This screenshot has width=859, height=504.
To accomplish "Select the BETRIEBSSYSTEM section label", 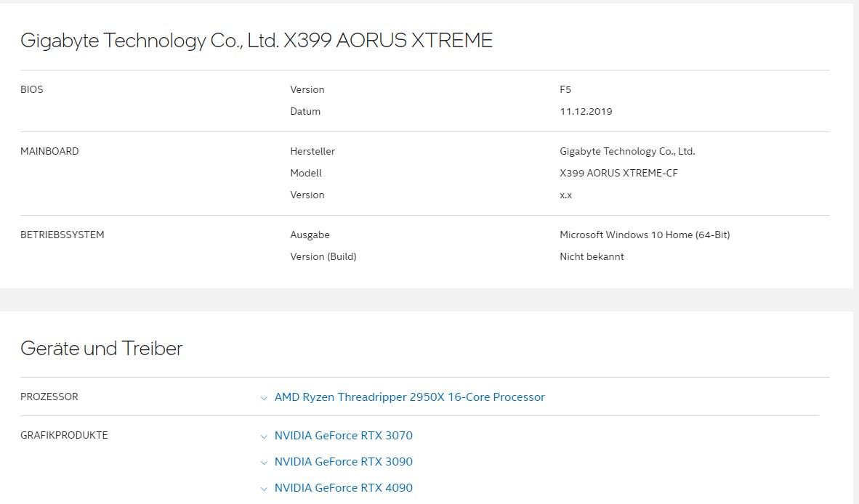I will point(62,235).
